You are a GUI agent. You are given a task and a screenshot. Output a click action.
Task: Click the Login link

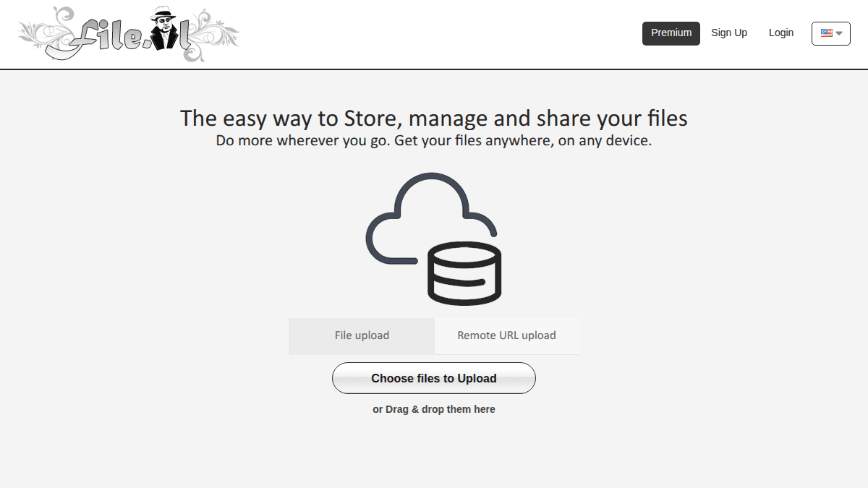(x=780, y=33)
